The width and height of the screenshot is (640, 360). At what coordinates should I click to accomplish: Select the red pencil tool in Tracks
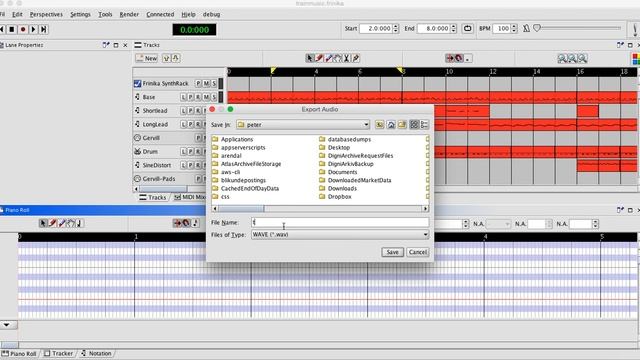pos(319,58)
